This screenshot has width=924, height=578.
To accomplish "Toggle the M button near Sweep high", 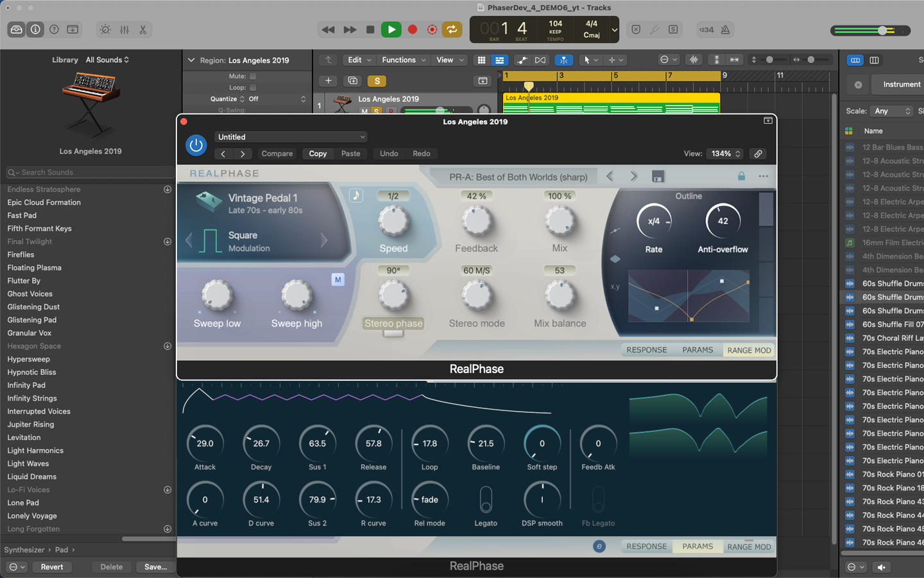I will pyautogui.click(x=338, y=279).
